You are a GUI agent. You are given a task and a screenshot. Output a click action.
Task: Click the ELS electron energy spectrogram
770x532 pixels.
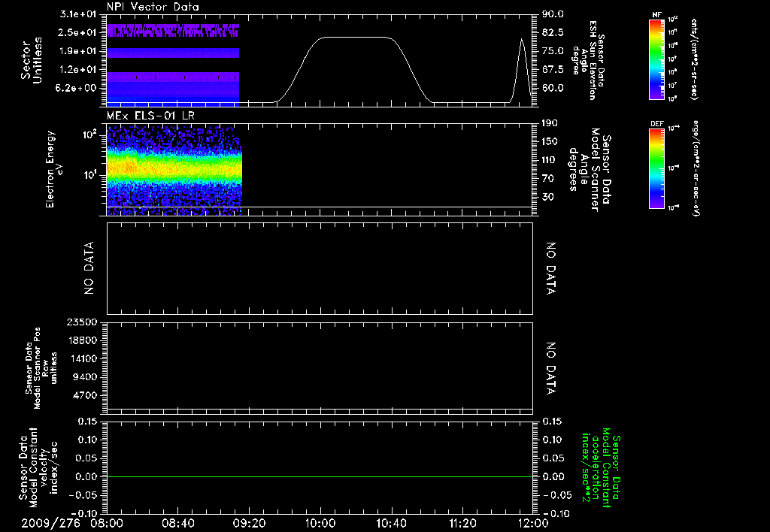(174, 170)
